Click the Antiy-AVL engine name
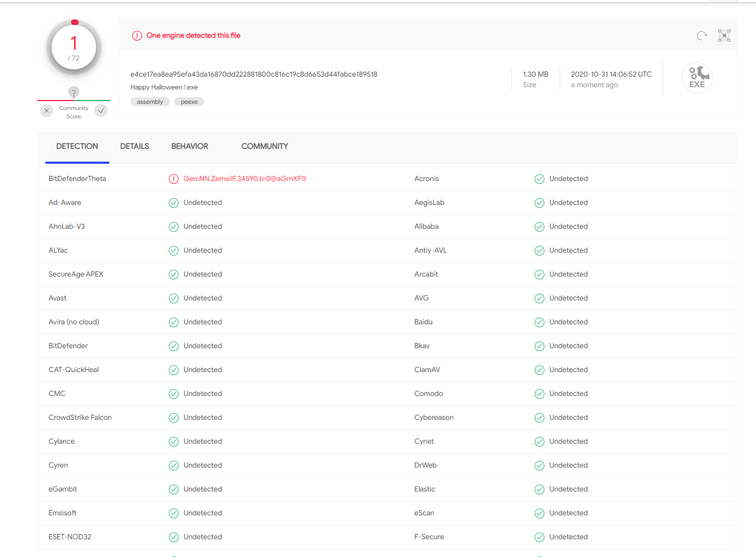This screenshot has width=756, height=557. tap(431, 250)
